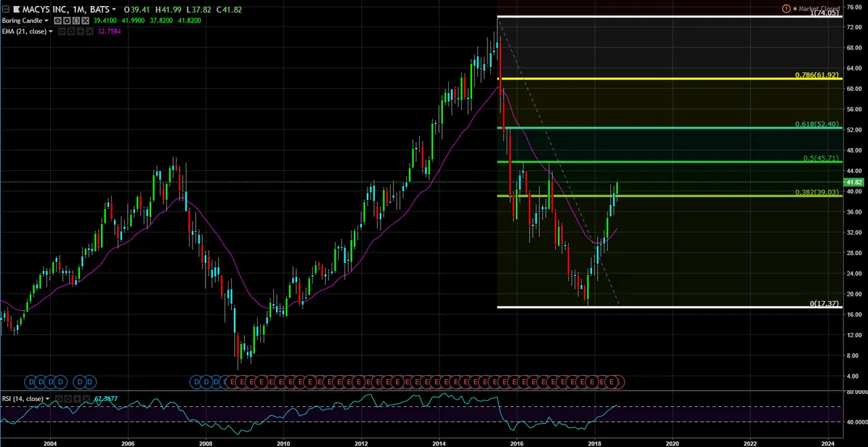Open Boring Candle settings gear
This screenshot has width=868, height=447.
[x=66, y=21]
